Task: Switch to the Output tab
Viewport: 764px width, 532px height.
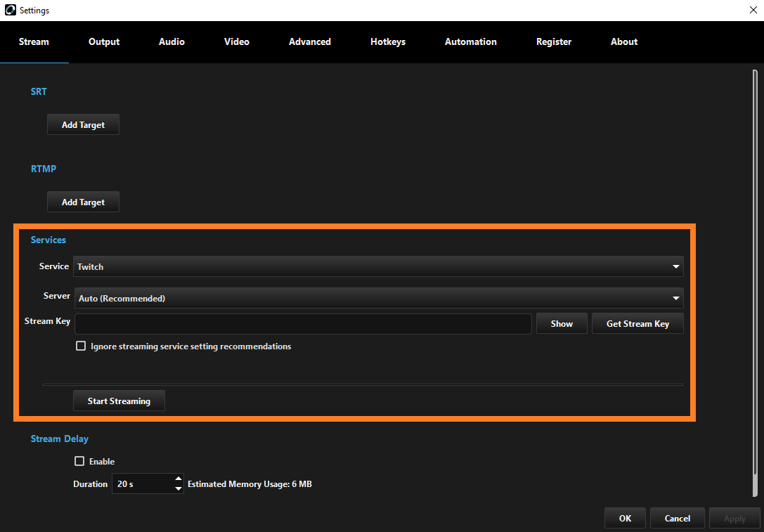Action: click(x=104, y=42)
